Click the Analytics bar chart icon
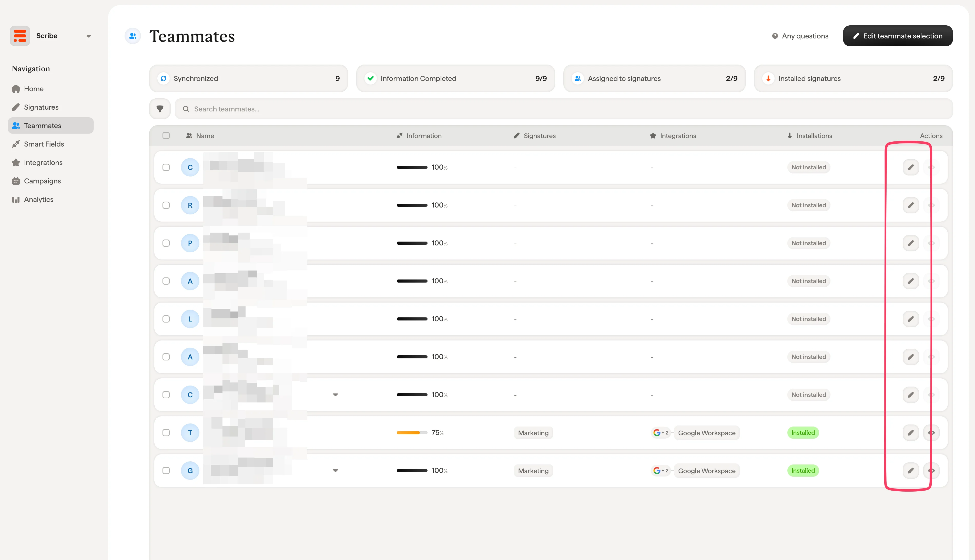This screenshot has height=560, width=975. [x=16, y=200]
